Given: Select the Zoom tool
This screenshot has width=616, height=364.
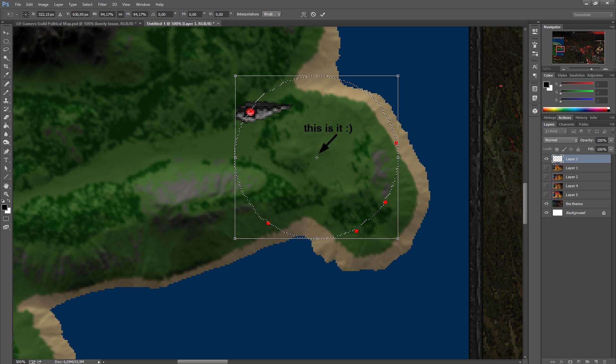Looking at the screenshot, I should 6,194.
